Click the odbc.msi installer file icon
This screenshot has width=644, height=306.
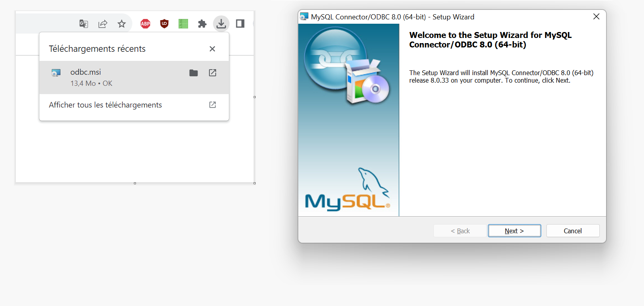click(56, 73)
